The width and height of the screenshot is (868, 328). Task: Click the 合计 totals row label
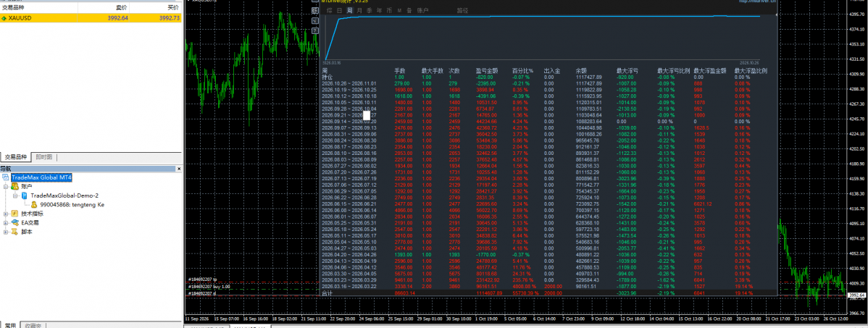click(327, 293)
